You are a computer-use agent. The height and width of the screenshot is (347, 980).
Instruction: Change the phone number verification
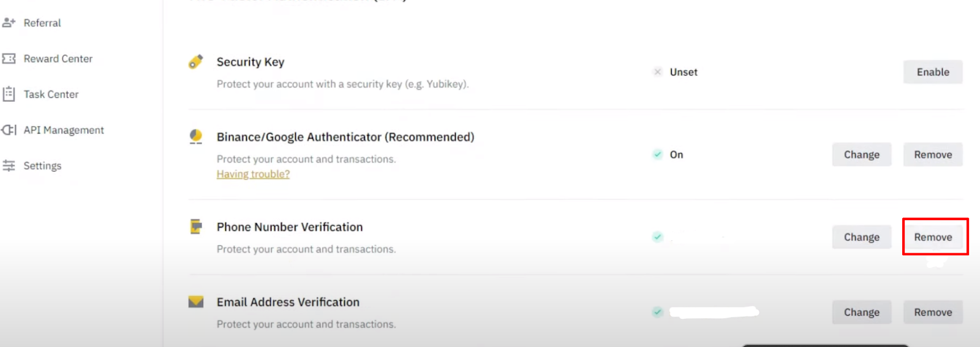pos(861,237)
